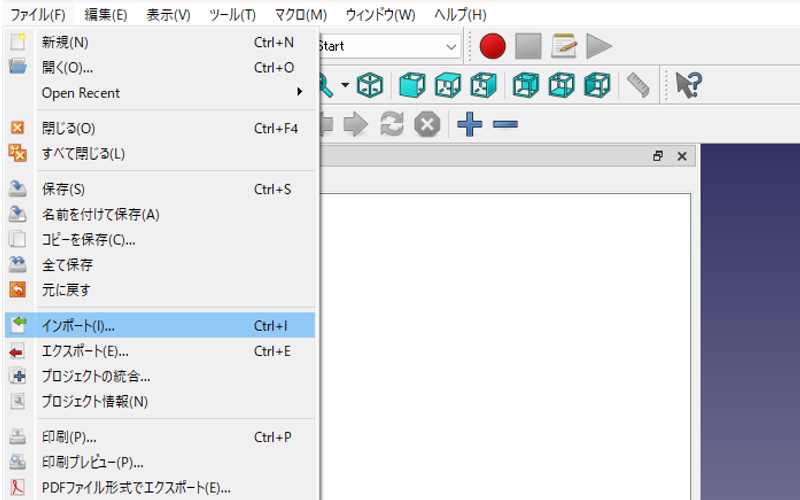Click the execute macro play icon
Screen dimensions: 800x500
coord(599,46)
